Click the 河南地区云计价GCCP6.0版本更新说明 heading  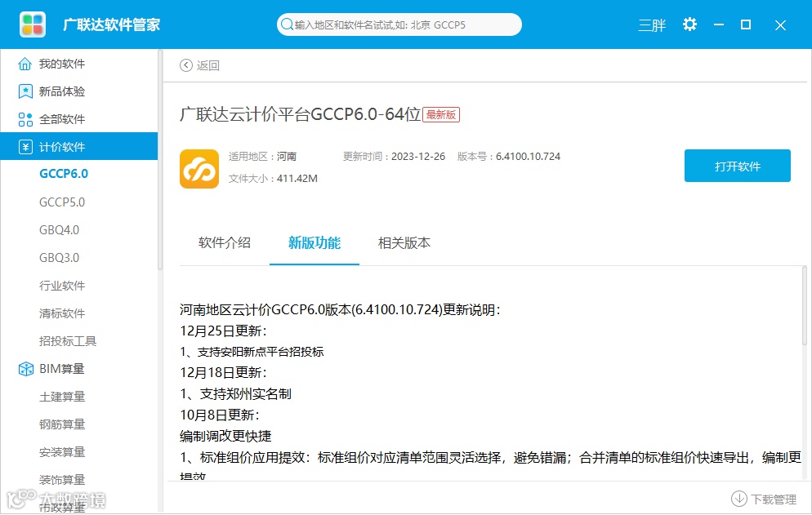pyautogui.click(x=340, y=309)
